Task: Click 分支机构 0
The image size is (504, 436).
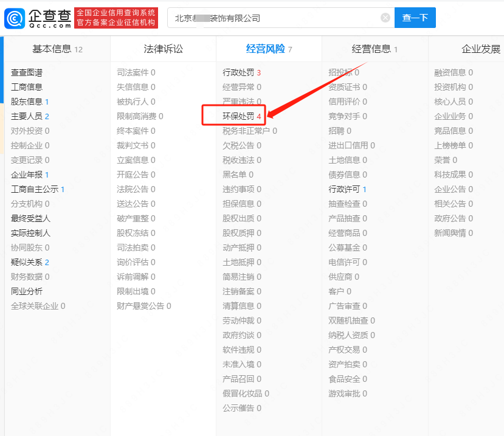Action: [30, 204]
